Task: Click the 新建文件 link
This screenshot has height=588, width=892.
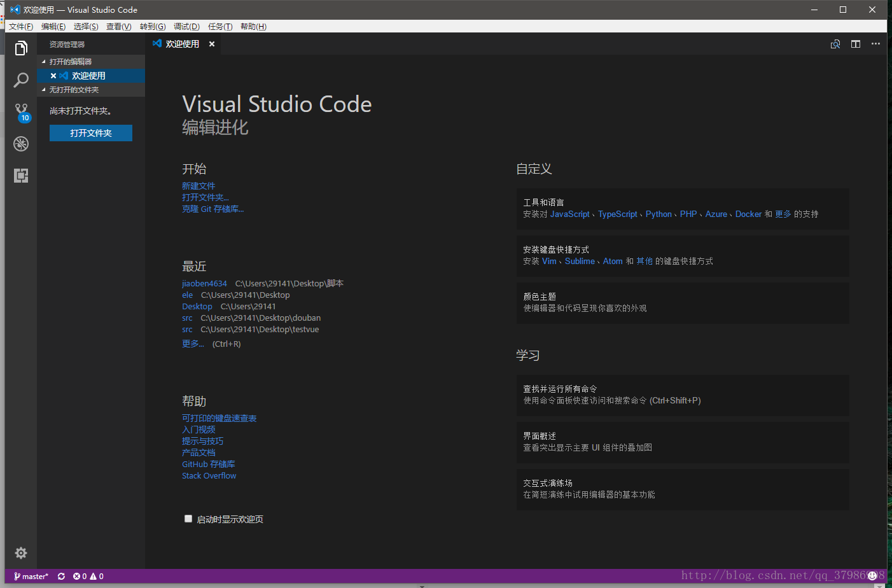Action: (x=199, y=186)
